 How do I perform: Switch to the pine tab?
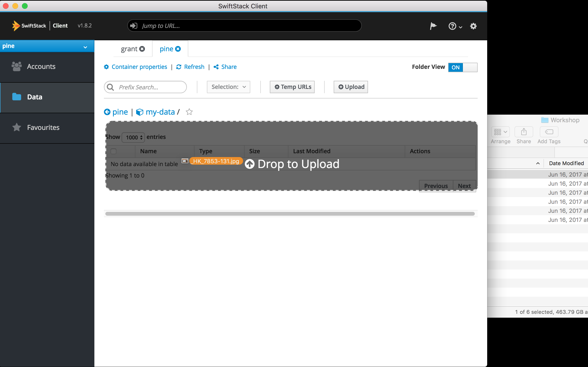166,49
